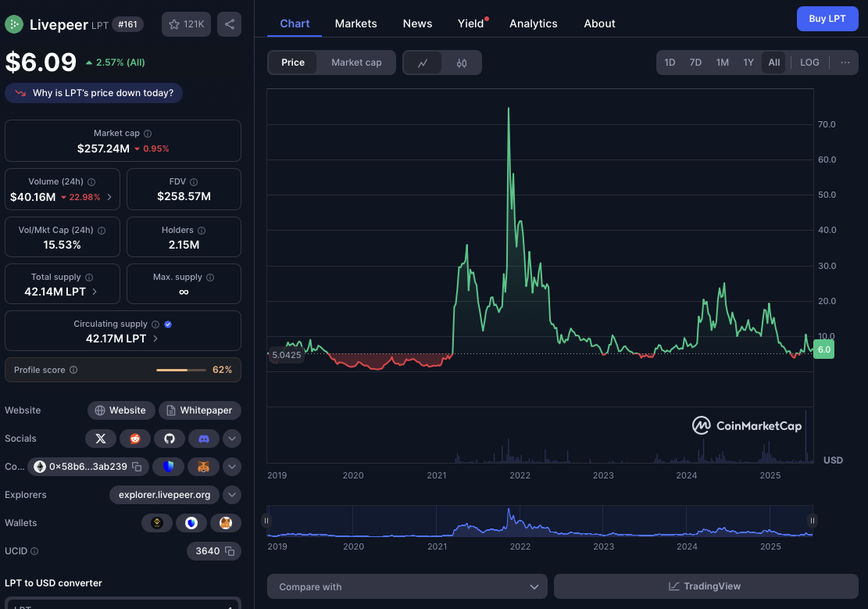Image resolution: width=868 pixels, height=609 pixels.
Task: Click Profile score info icon
Action: (x=73, y=370)
